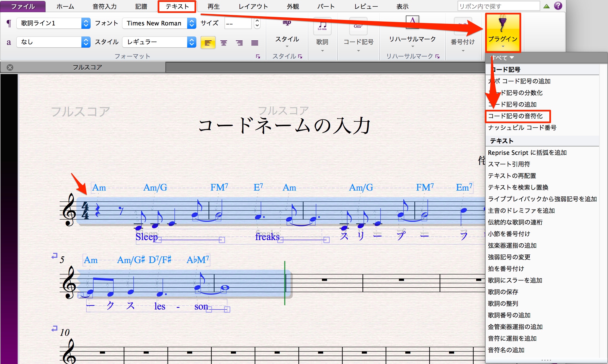Switch to the 記譜 ribbon tab

(141, 6)
